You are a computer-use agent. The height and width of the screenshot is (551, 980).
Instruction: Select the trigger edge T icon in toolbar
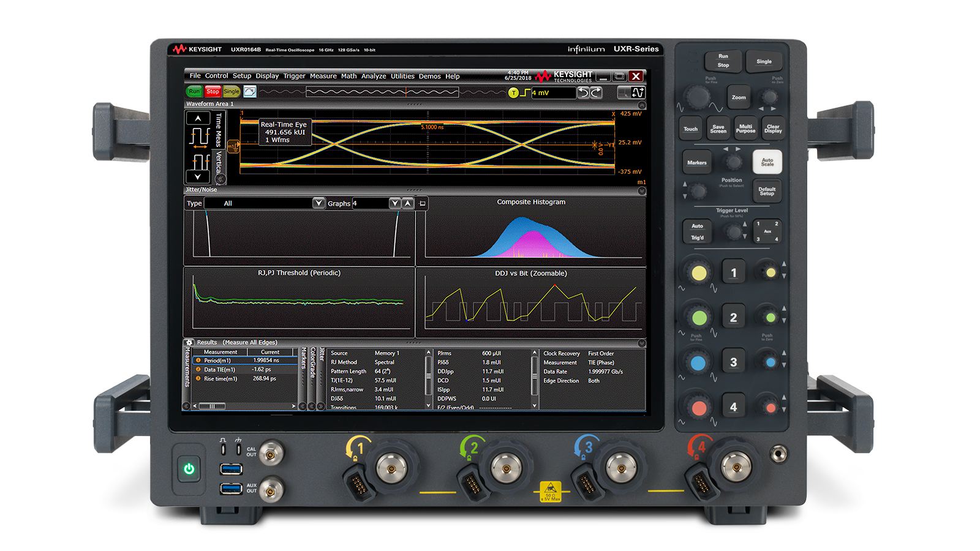point(514,92)
